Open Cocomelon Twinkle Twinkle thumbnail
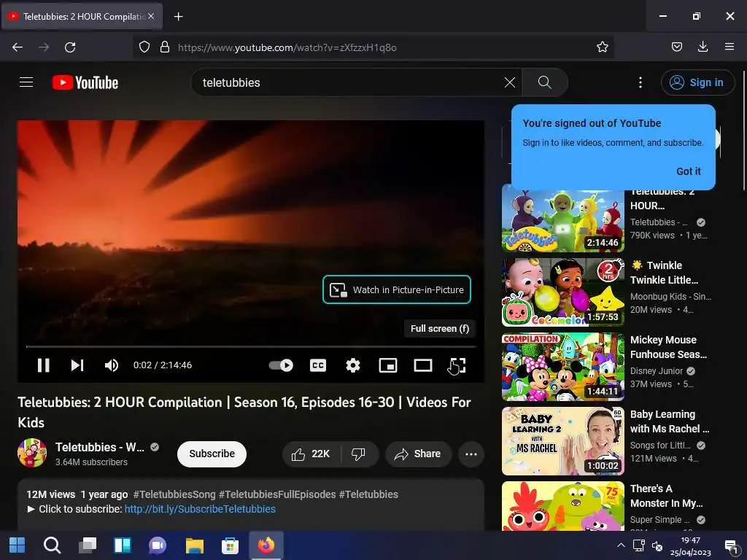747x560 pixels. point(562,292)
